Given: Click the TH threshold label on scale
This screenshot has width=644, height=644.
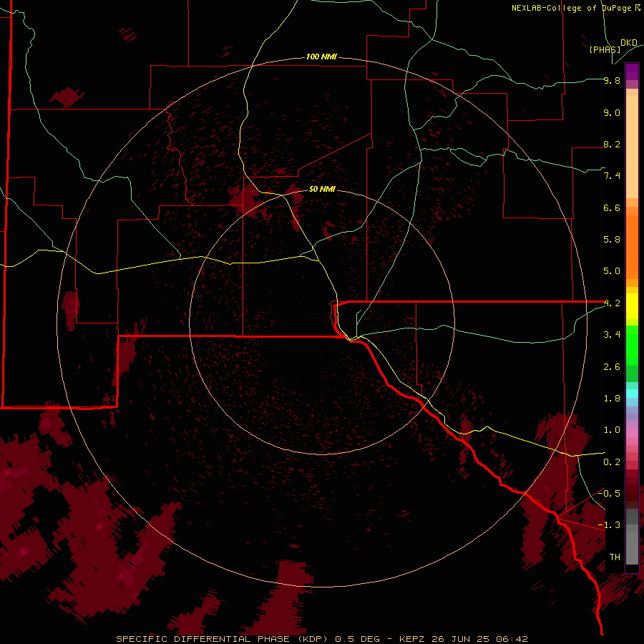Looking at the screenshot, I should pos(615,557).
